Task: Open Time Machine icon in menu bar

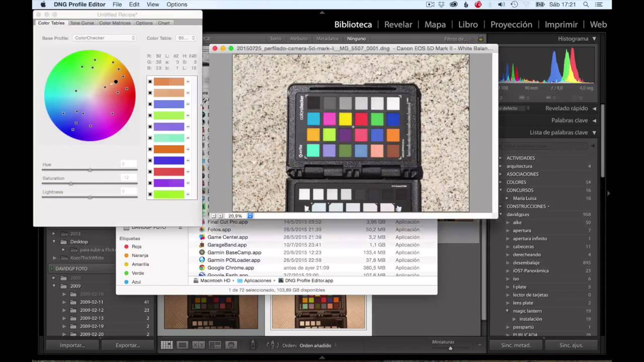Action: (514, 5)
